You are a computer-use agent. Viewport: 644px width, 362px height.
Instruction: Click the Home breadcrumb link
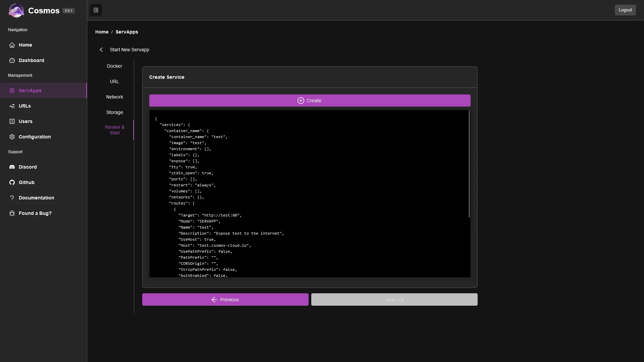coord(102,32)
